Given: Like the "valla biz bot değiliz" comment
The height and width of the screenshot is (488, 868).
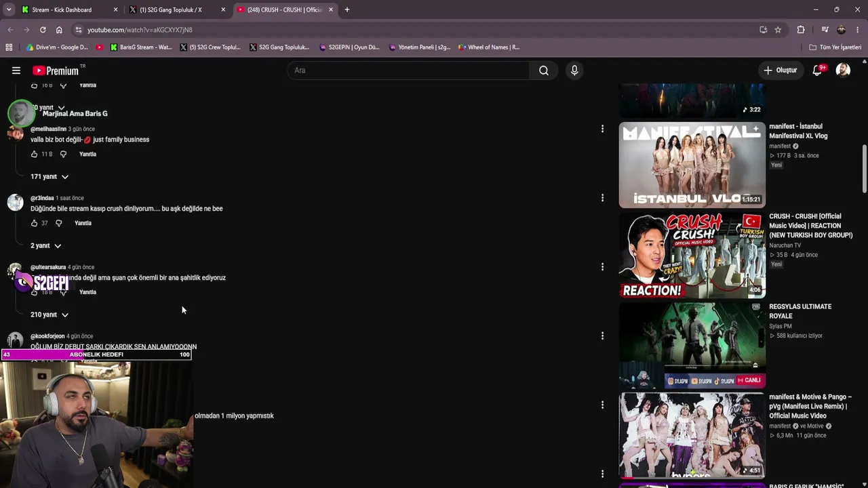Looking at the screenshot, I should [34, 155].
